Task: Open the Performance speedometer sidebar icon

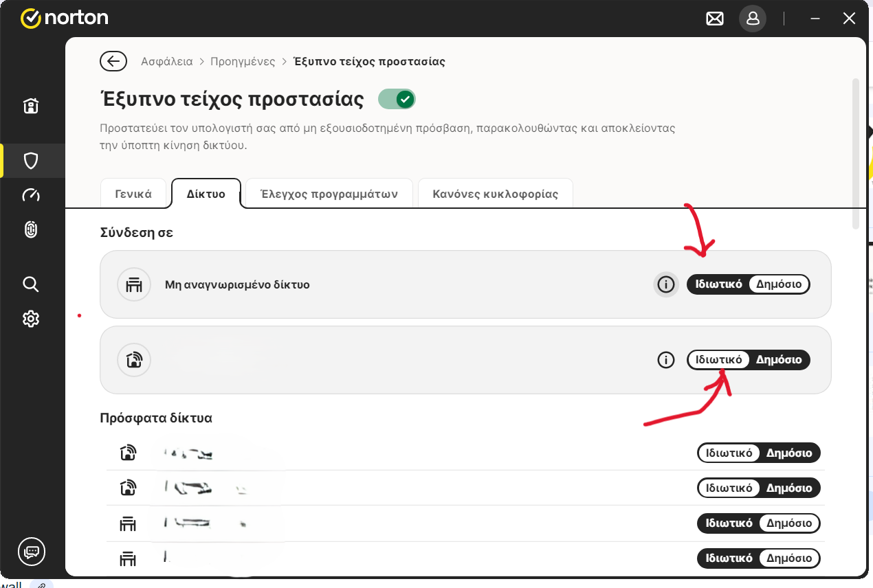Action: (x=31, y=195)
